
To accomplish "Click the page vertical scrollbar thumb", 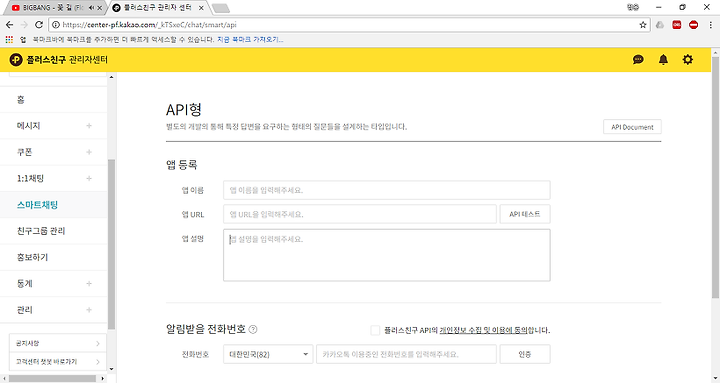I will [715, 177].
